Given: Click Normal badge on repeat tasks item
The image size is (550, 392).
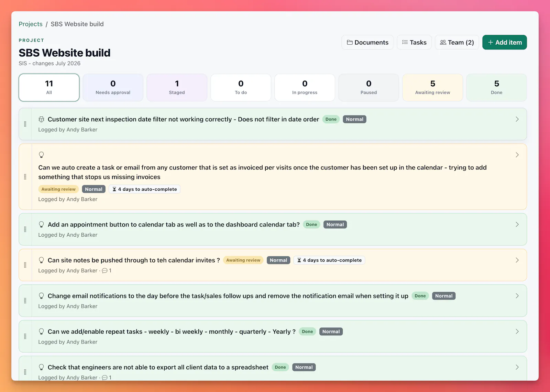Looking at the screenshot, I should pyautogui.click(x=331, y=332).
